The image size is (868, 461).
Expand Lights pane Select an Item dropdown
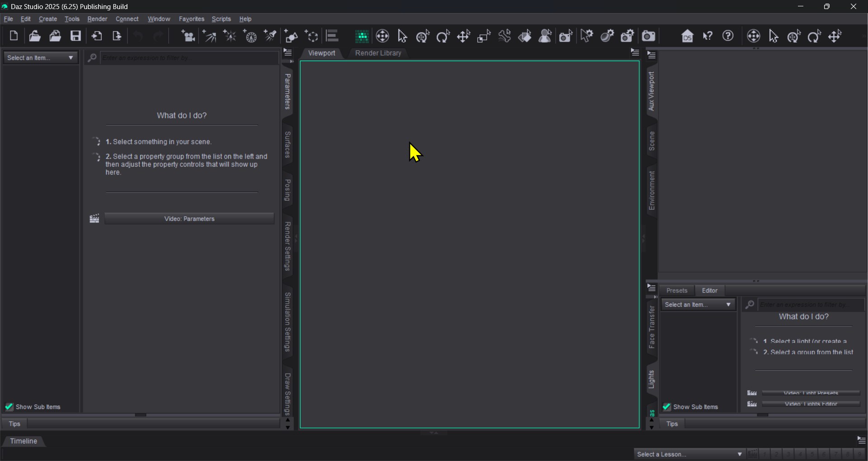698,305
